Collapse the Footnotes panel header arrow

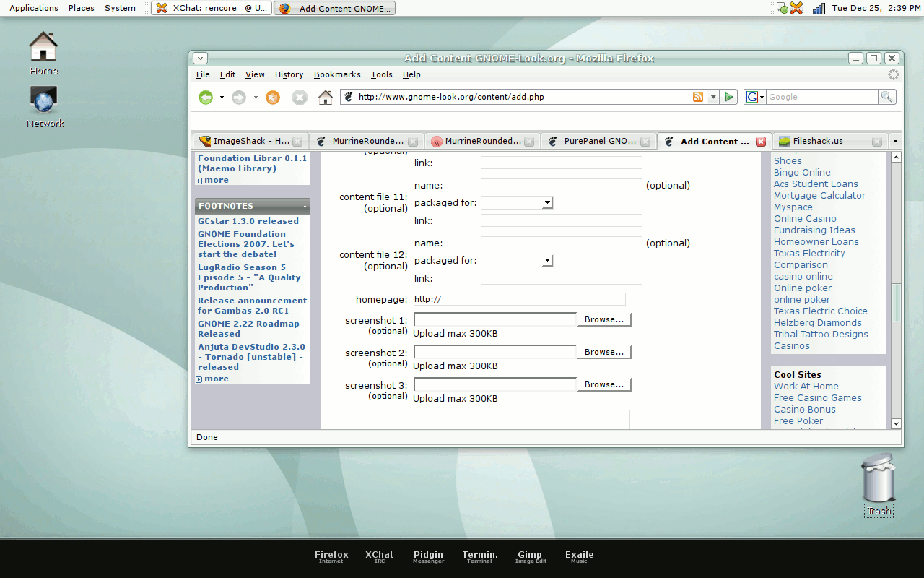point(305,207)
